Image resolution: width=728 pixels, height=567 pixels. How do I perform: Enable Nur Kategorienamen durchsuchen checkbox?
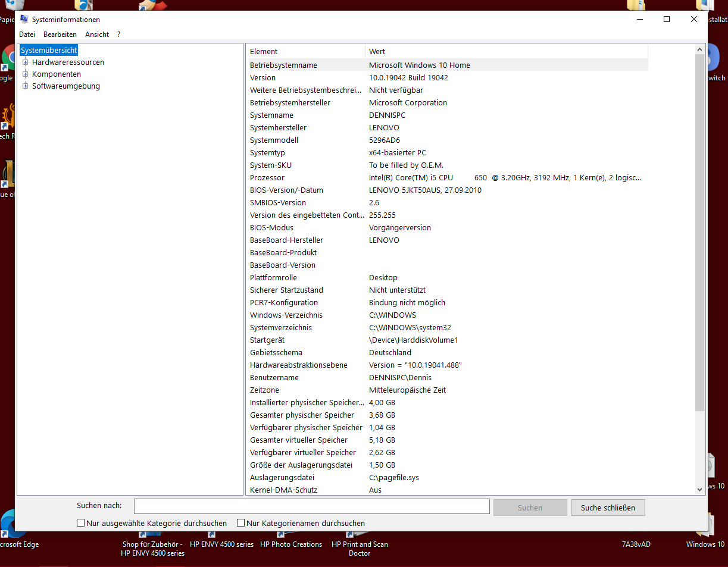[x=240, y=523]
